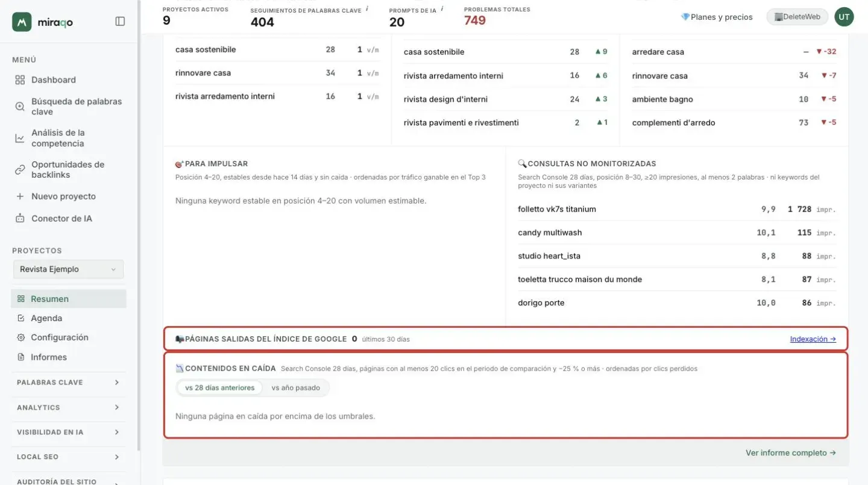Screen dimensions: 868x485
Task: Click the Configuración gear icon
Action: [21, 337]
